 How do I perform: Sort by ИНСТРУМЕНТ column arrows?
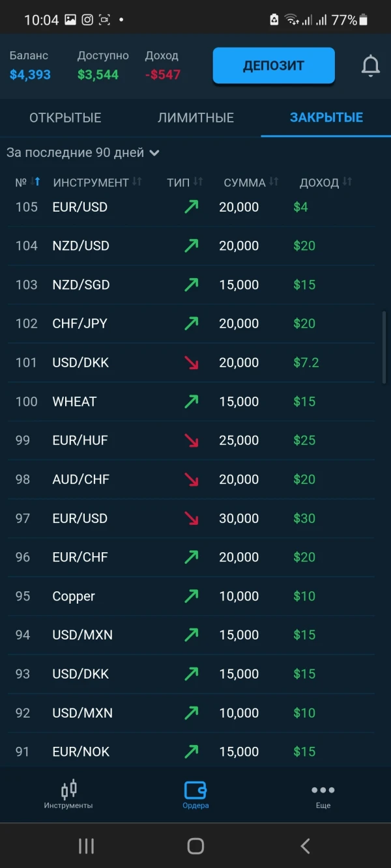pyautogui.click(x=137, y=182)
